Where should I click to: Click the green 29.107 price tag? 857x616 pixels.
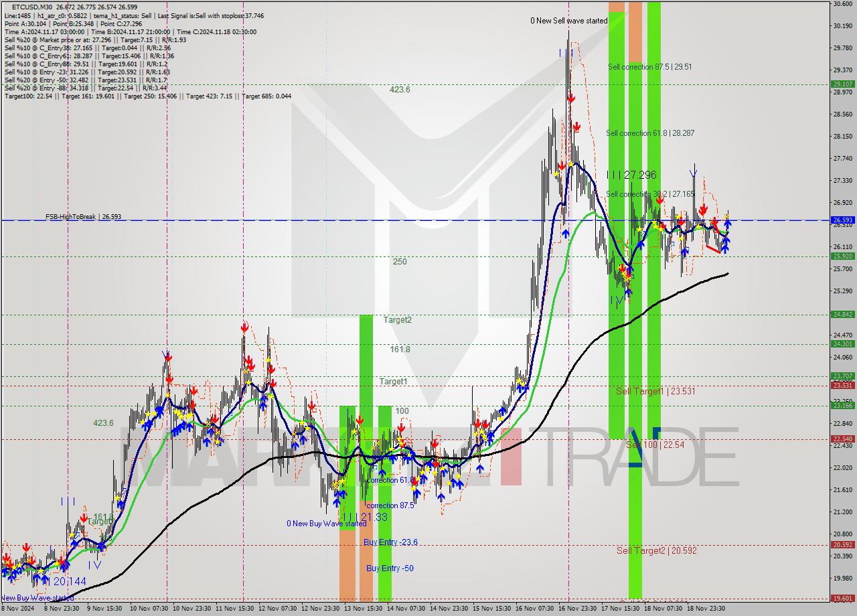842,84
